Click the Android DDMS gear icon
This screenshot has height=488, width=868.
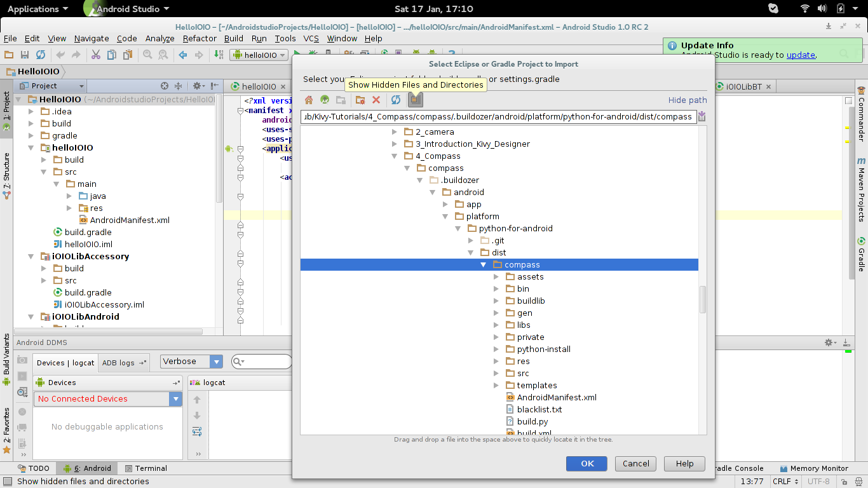[831, 342]
